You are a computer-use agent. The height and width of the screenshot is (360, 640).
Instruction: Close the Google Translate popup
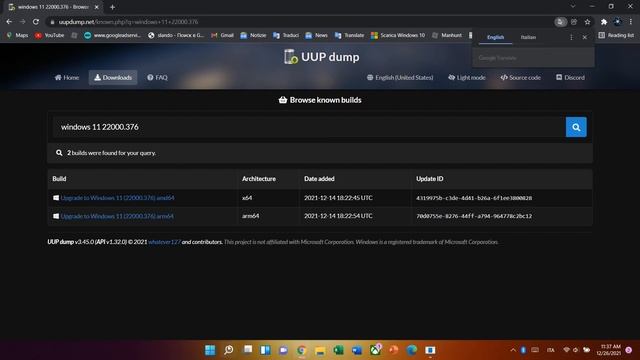tap(584, 37)
